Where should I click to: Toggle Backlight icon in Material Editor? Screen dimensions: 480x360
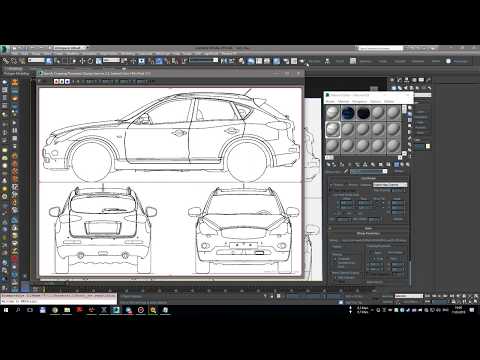pyautogui.click(x=410, y=114)
